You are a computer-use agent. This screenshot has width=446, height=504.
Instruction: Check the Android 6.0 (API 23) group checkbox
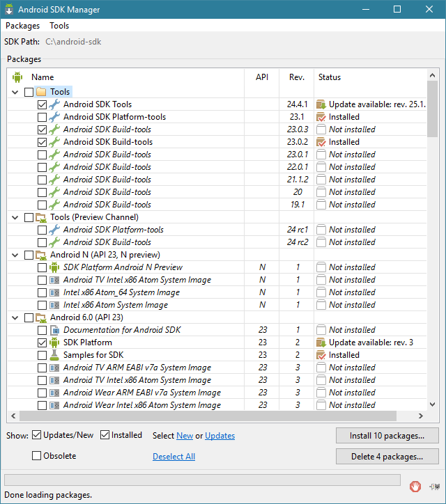coord(29,318)
